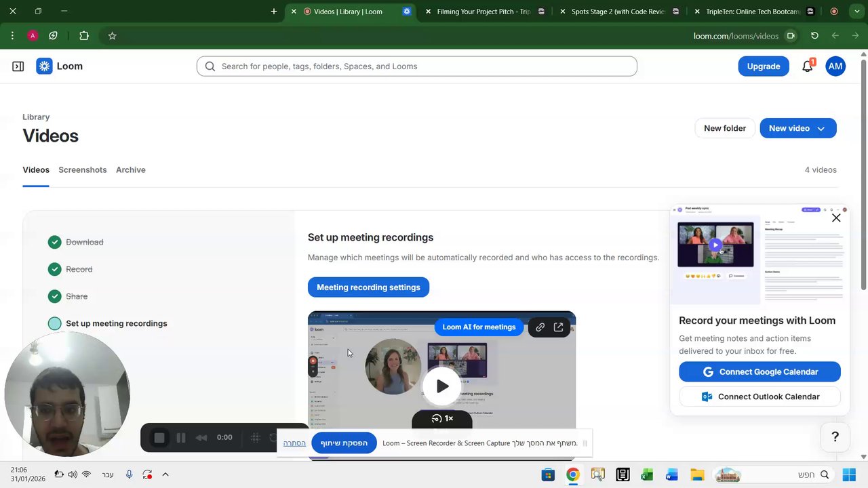This screenshot has height=488, width=868.
Task: Open Chrome three-dot menu
Action: [12, 36]
